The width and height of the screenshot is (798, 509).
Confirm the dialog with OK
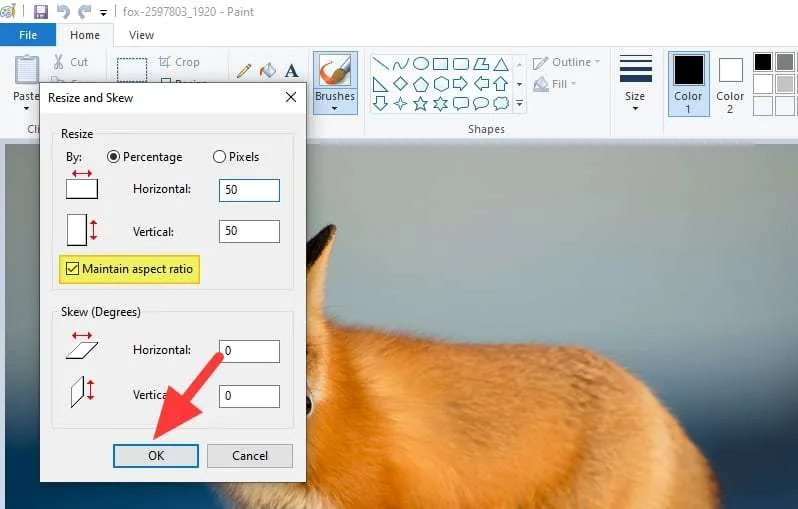(x=156, y=456)
